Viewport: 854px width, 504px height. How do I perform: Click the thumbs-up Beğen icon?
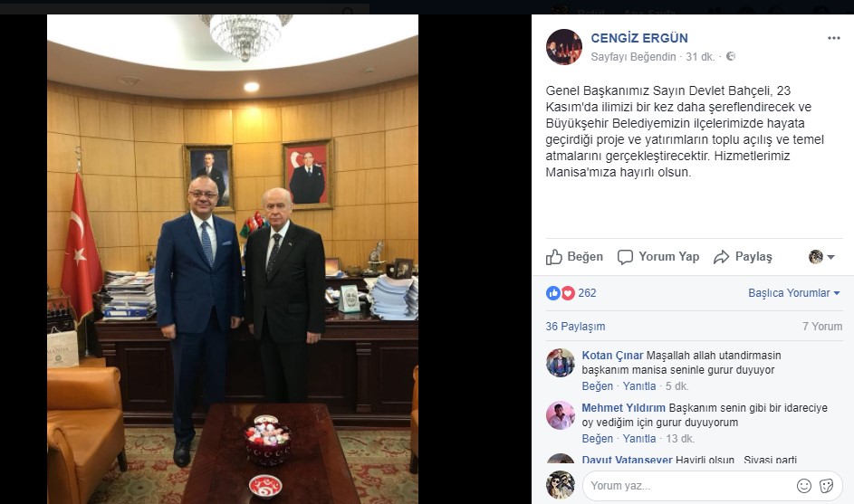tap(554, 257)
